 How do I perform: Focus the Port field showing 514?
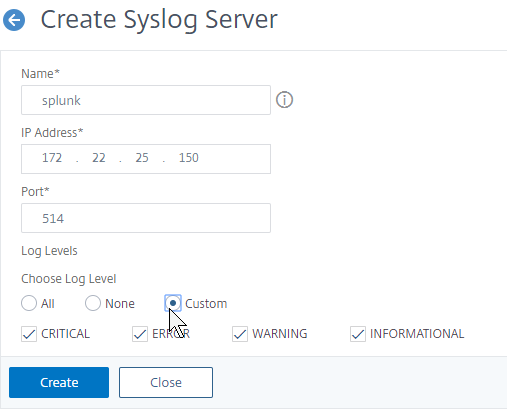[x=146, y=218]
